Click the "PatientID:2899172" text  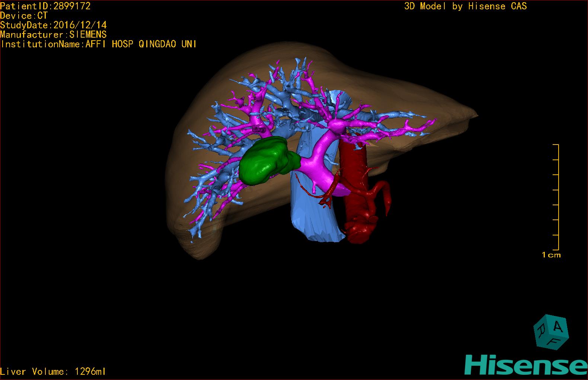point(45,6)
